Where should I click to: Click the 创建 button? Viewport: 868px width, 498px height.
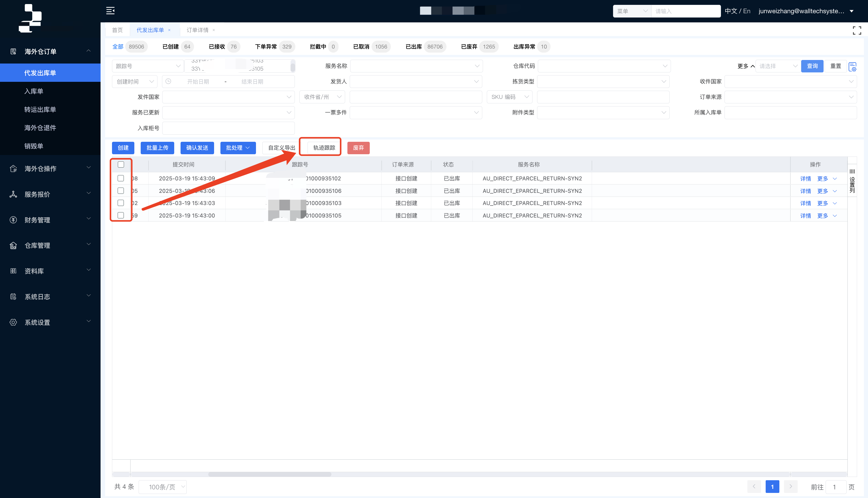coord(123,148)
